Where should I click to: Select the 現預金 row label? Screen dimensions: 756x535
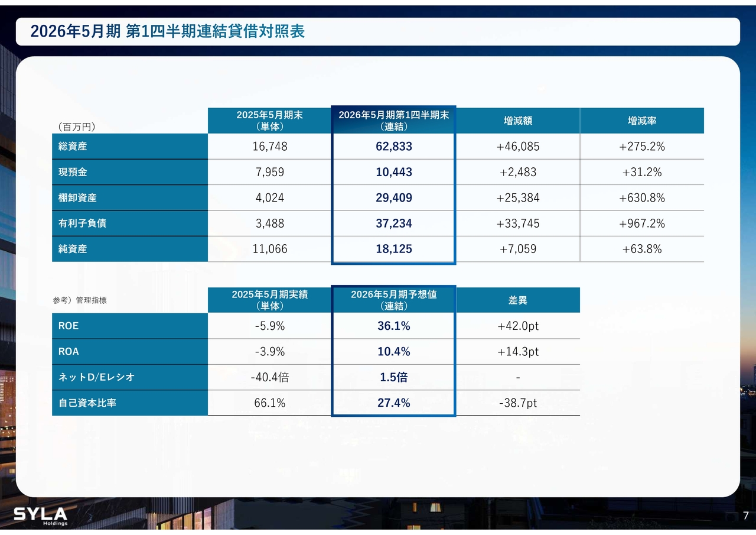click(x=73, y=172)
